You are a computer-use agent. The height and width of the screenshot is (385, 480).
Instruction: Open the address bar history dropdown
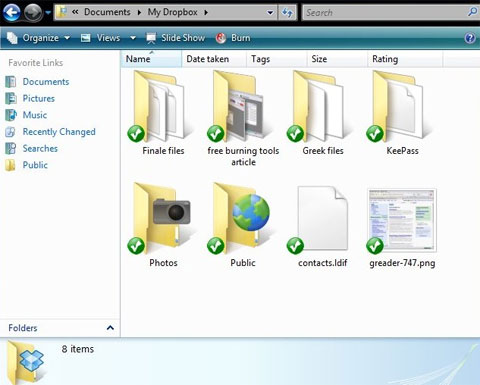click(270, 13)
